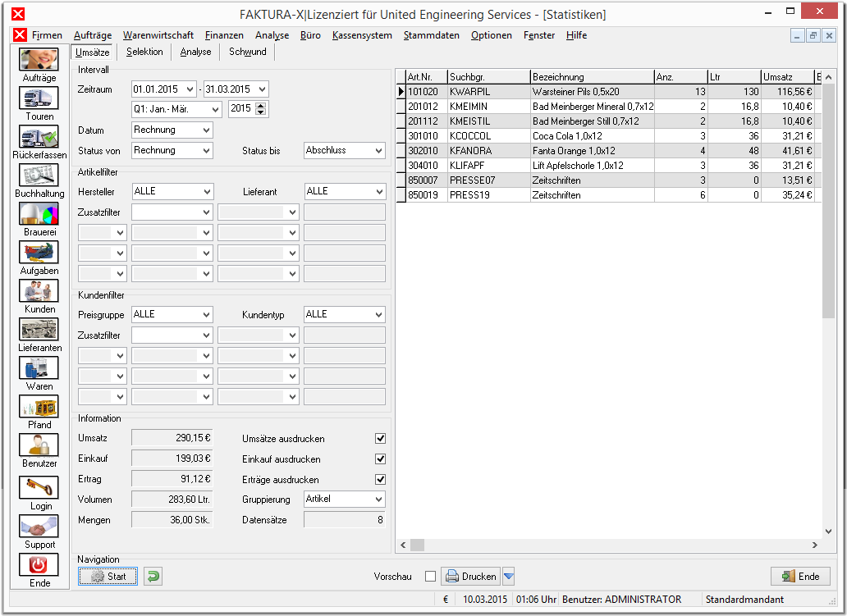847x616 pixels.
Task: Increase the year 2015 with spinner up
Action: pos(260,105)
